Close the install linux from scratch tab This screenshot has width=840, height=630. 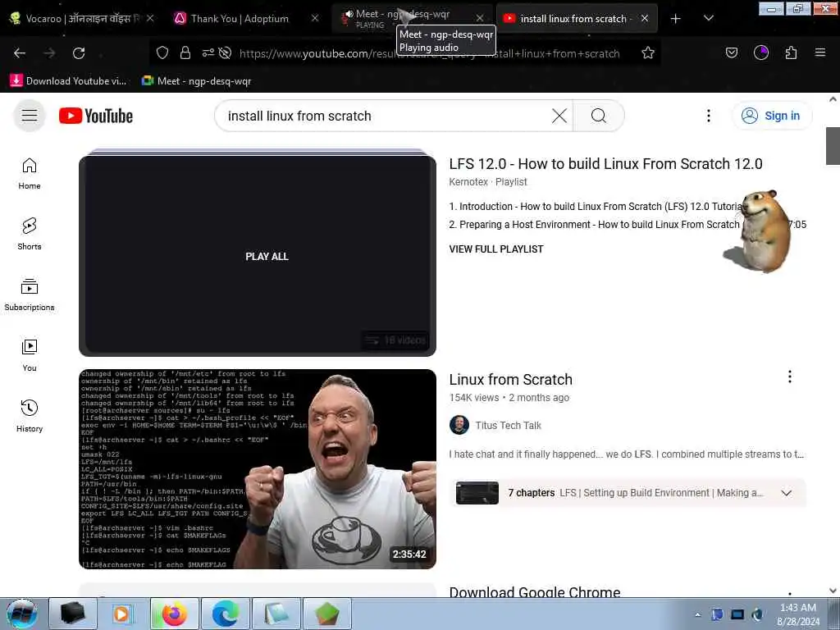point(645,18)
